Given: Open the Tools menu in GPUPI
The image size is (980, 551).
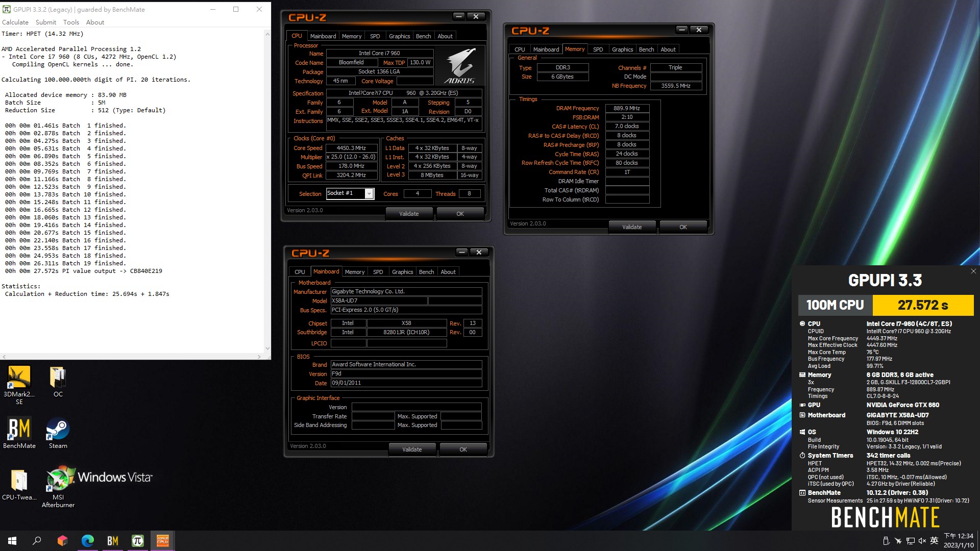Looking at the screenshot, I should point(71,22).
